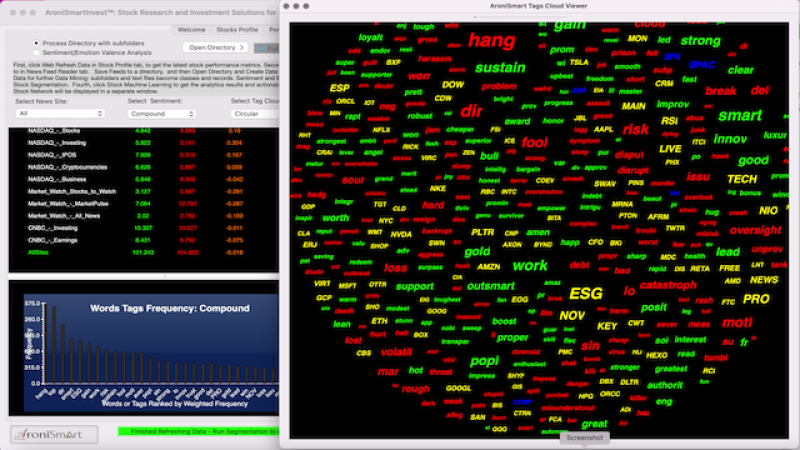
Task: Click the blue SPAC tag in the cloud
Action: pyautogui.click(x=702, y=65)
